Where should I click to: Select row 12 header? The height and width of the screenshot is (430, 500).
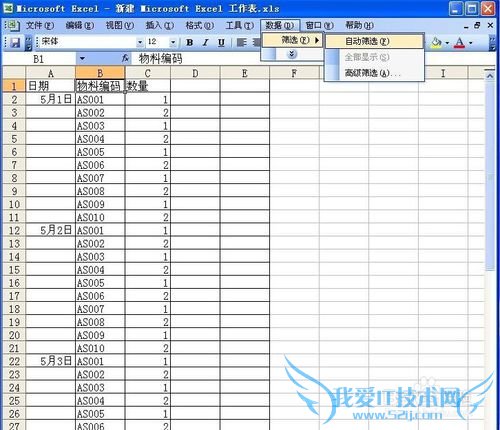tap(14, 230)
